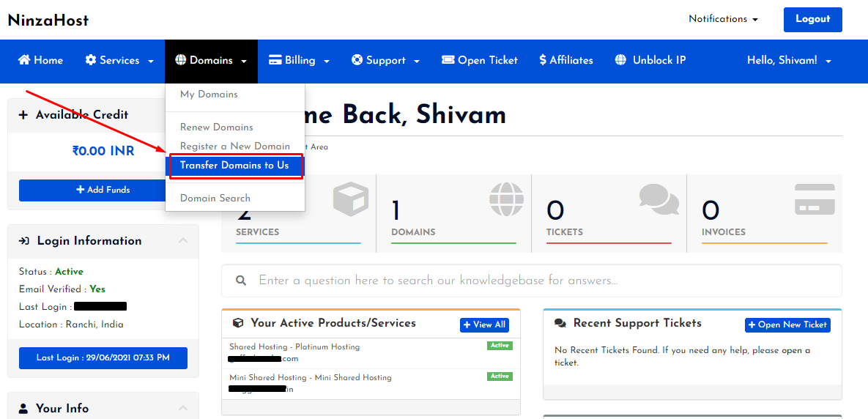Click the Unblock IP globe icon
Image resolution: width=868 pixels, height=419 pixels.
point(620,60)
